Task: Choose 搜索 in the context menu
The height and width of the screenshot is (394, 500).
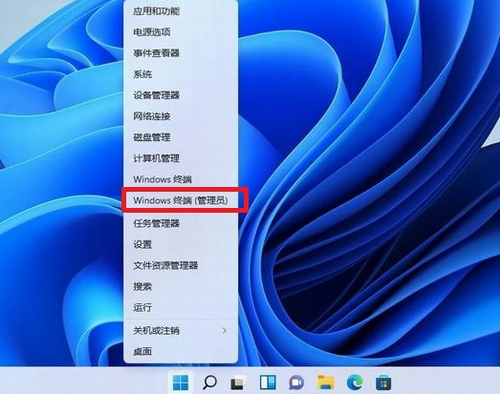Action: 181,286
